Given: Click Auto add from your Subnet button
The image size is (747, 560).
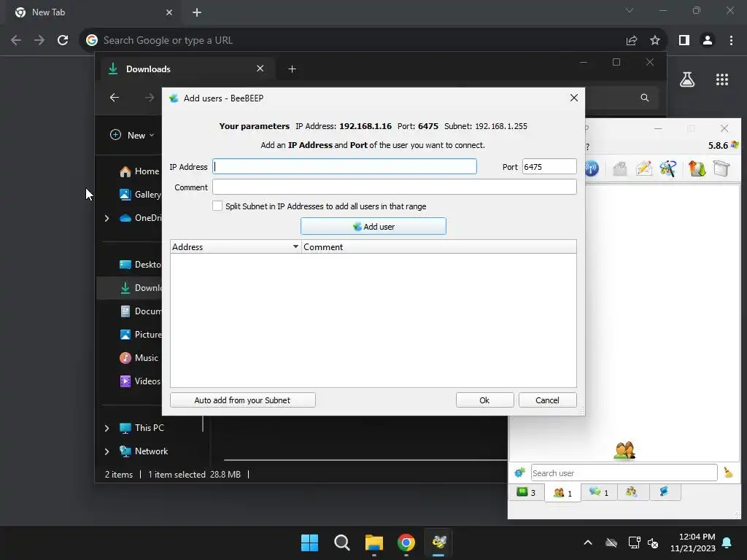Looking at the screenshot, I should tap(242, 400).
